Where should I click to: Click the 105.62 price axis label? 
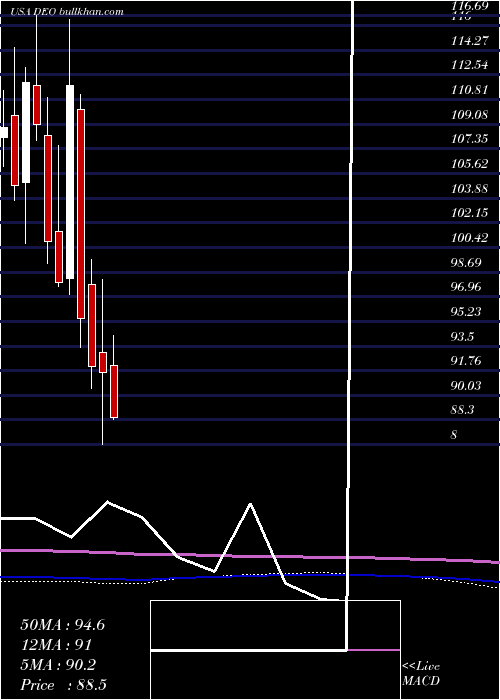[469, 164]
